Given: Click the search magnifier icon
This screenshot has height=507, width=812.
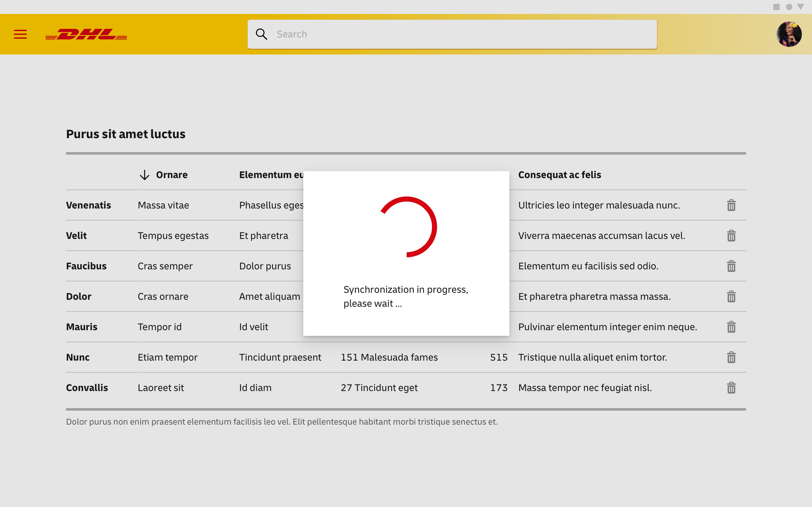Looking at the screenshot, I should [x=261, y=34].
